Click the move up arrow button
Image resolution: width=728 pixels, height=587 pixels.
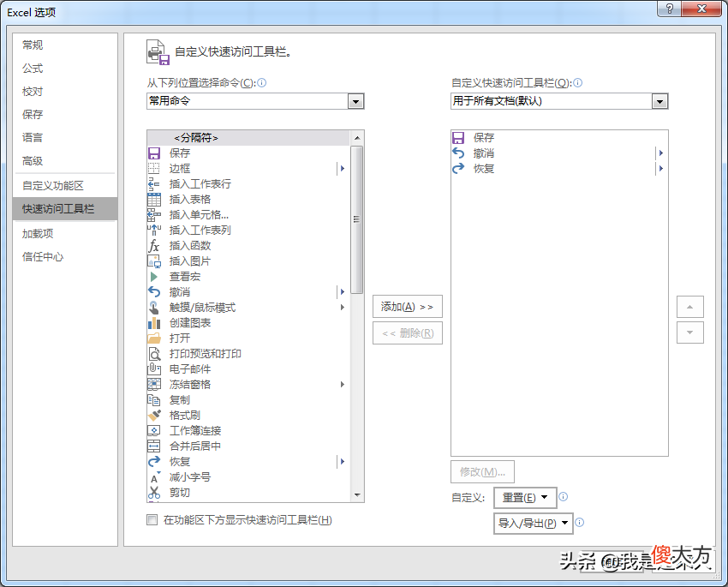click(x=690, y=307)
